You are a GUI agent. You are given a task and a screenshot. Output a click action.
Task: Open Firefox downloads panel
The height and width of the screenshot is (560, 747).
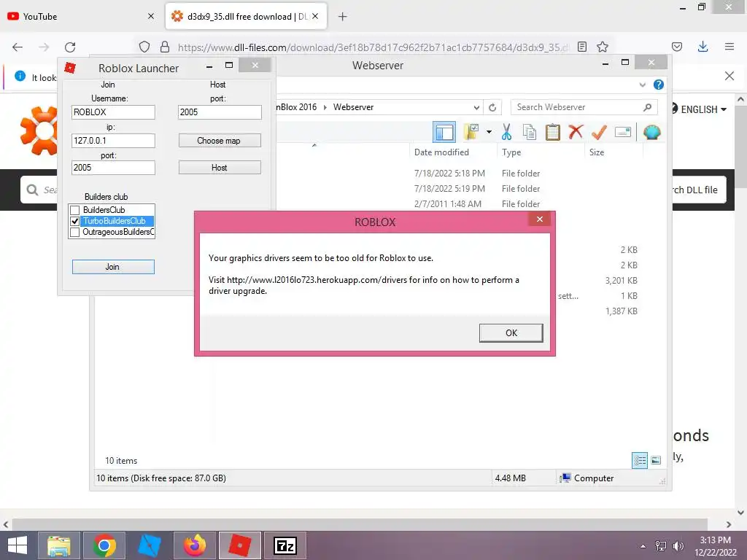(703, 47)
